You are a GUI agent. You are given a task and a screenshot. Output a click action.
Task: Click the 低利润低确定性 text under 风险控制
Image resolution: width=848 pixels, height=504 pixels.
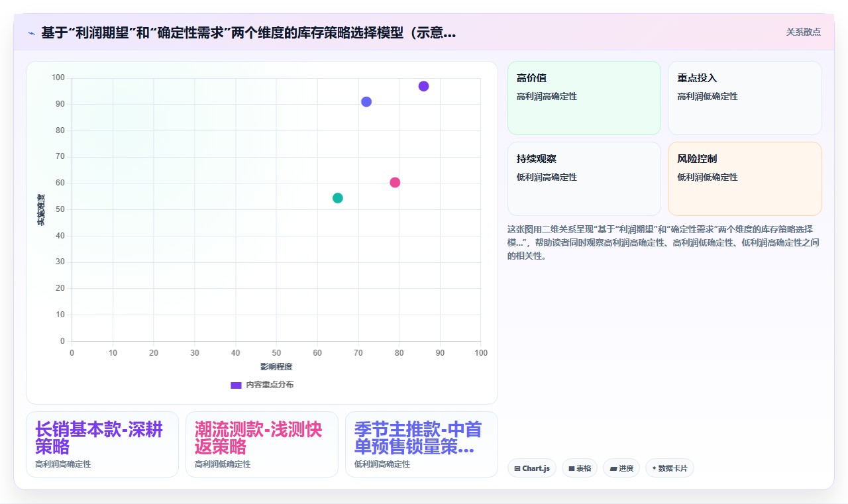708,177
